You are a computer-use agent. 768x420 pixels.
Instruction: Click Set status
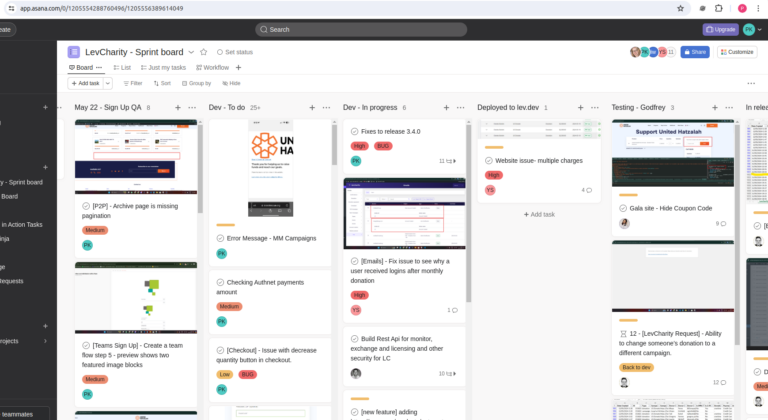click(235, 52)
